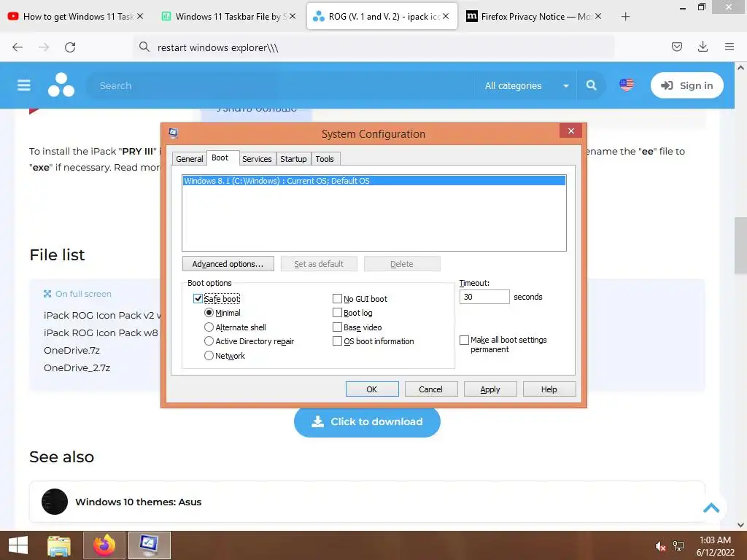
Task: Click OneDrive.7z in the file list
Action: pyautogui.click(x=72, y=351)
